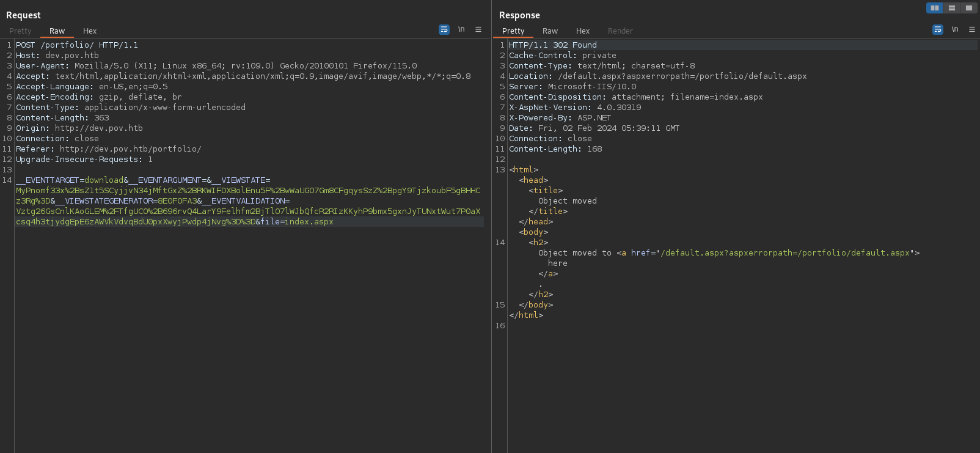Viewport: 980px width, 453px height.
Task: Select top-bottom stacked layout view icon
Action: (x=952, y=8)
